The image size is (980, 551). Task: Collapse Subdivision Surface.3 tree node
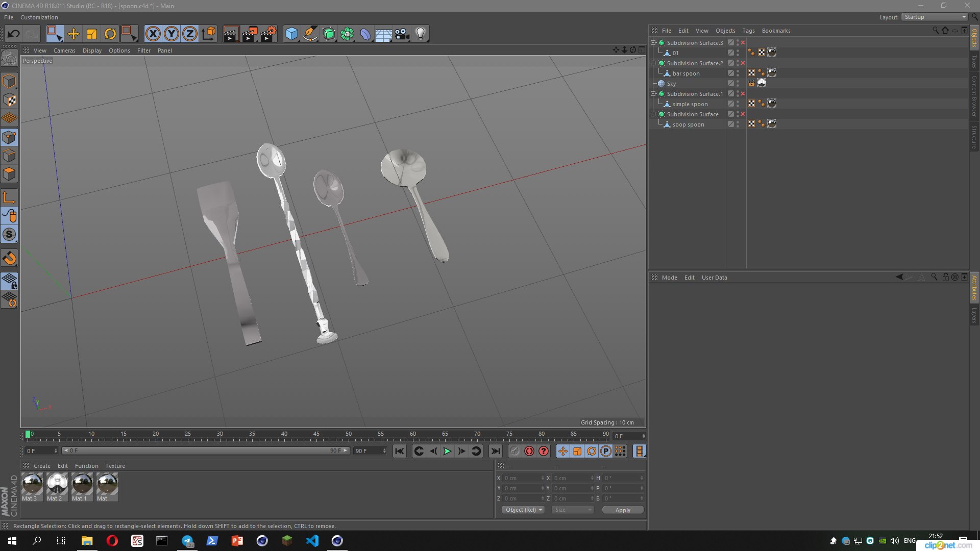[653, 43]
